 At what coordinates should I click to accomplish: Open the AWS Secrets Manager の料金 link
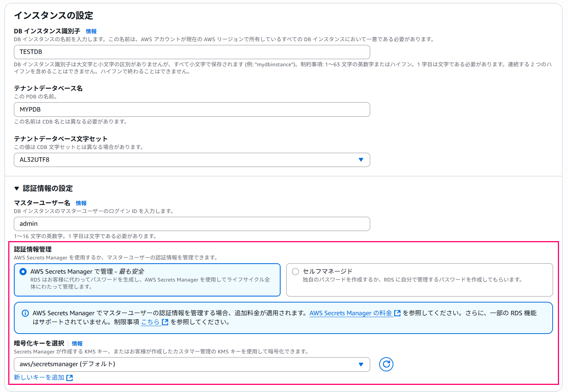[351, 313]
